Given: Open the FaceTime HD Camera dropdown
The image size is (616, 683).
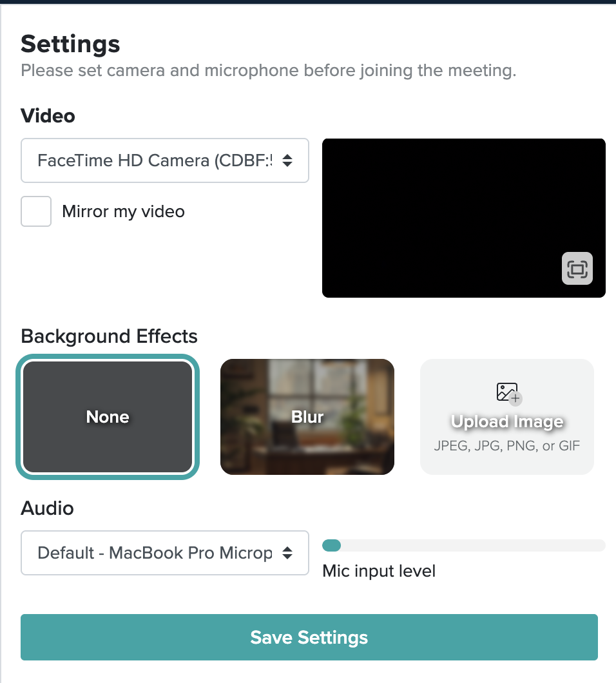Looking at the screenshot, I should click(165, 160).
